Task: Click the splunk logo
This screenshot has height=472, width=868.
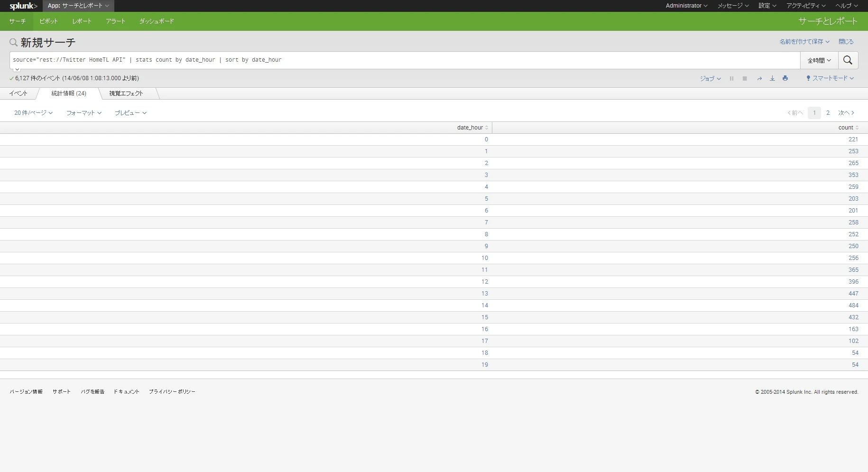Action: pyautogui.click(x=23, y=6)
